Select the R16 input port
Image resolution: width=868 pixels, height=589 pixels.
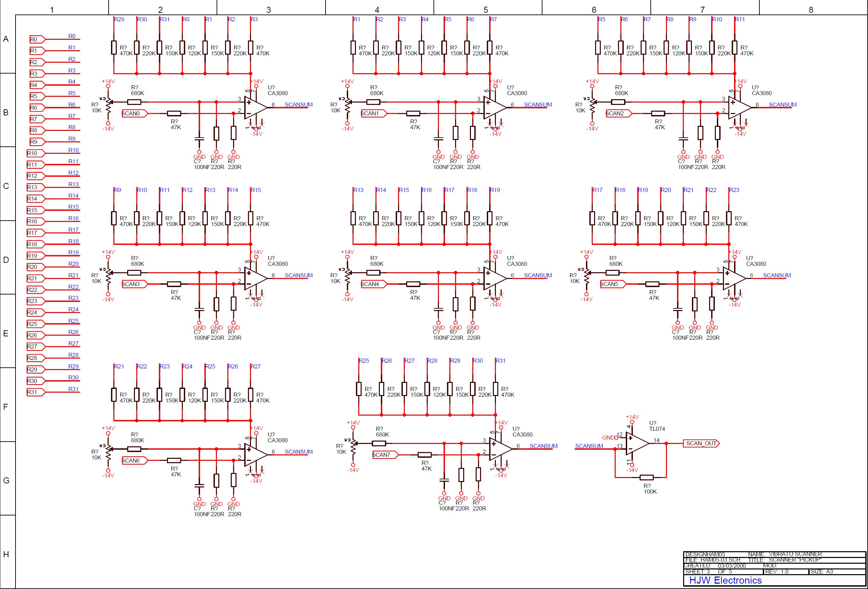click(35, 222)
